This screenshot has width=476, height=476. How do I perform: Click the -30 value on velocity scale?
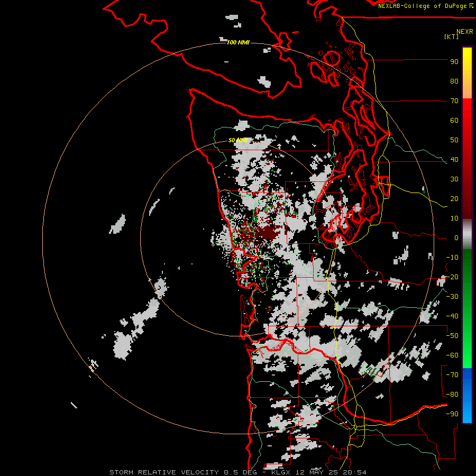[452, 297]
